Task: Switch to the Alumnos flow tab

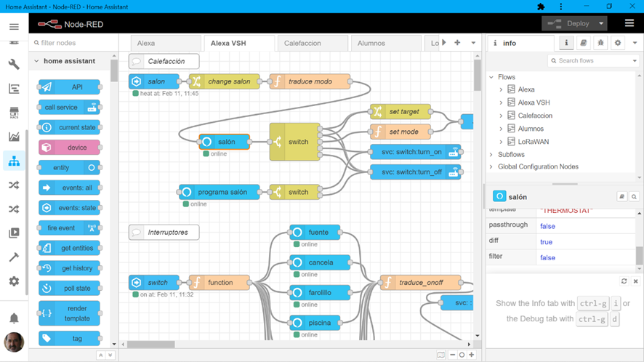Action: [x=371, y=43]
